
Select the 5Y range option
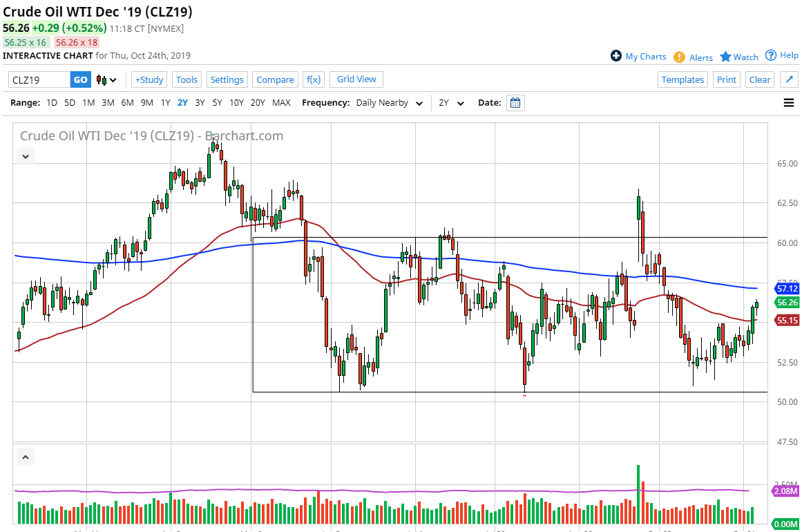(x=217, y=103)
